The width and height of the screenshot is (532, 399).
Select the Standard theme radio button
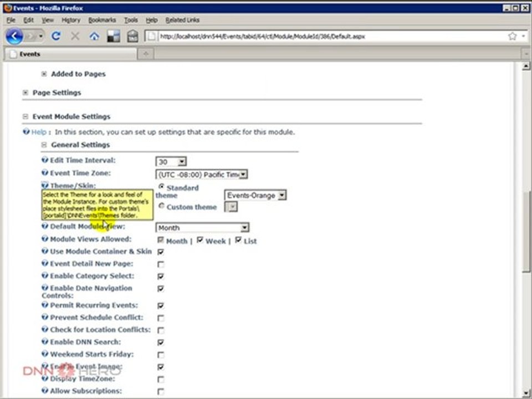pyautogui.click(x=161, y=187)
